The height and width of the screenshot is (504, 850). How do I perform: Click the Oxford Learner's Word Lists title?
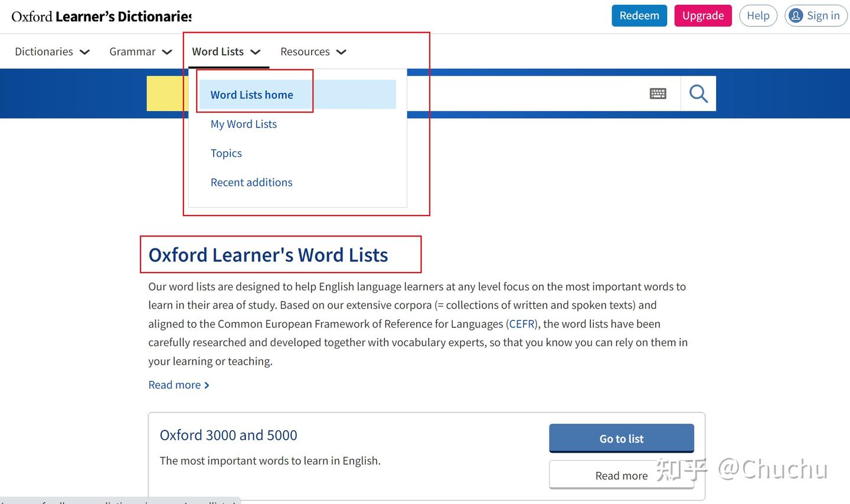click(268, 255)
